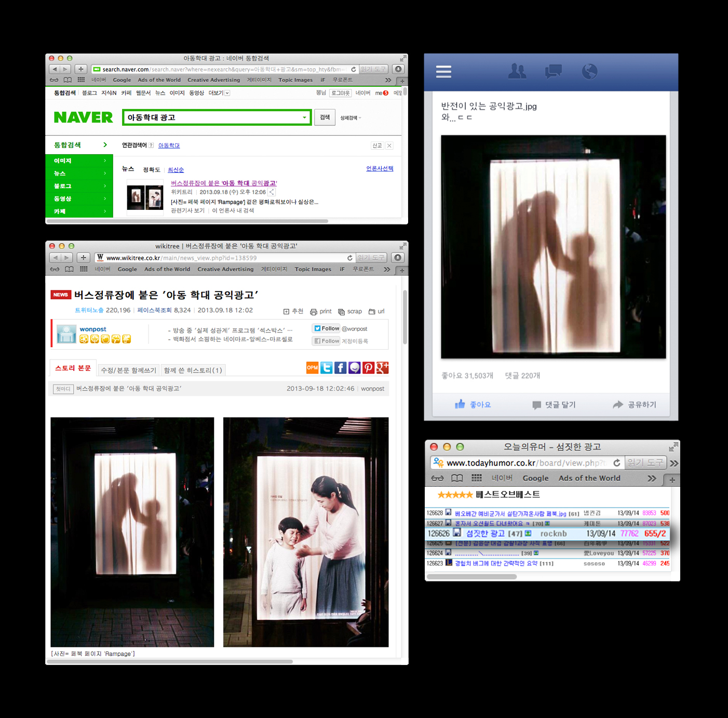Share wikitree article via Pinterest icon
Image resolution: width=728 pixels, height=718 pixels.
(368, 368)
